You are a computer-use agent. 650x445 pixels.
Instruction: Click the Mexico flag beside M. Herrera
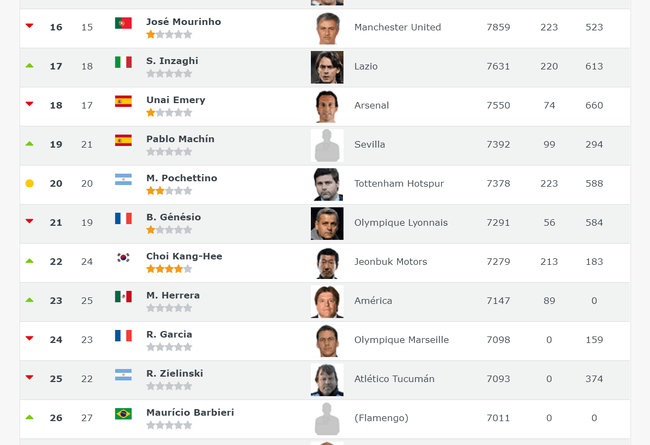pos(123,297)
